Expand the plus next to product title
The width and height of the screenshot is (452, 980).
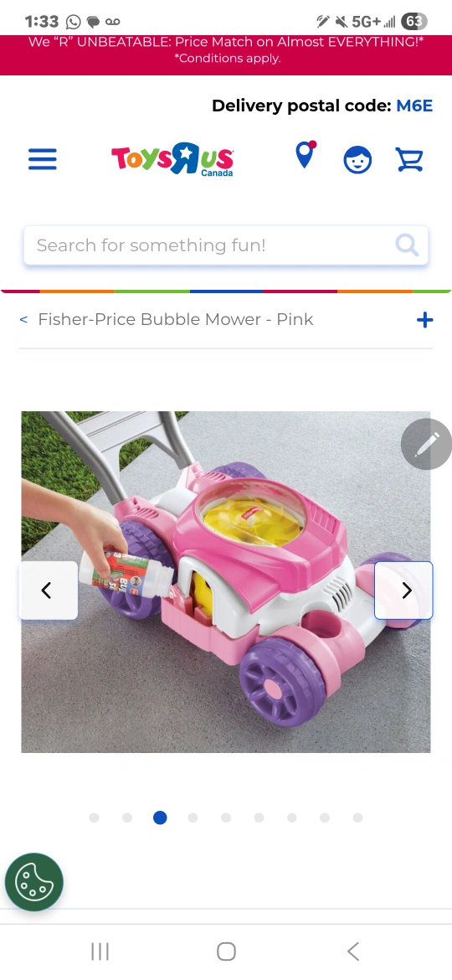[424, 320]
